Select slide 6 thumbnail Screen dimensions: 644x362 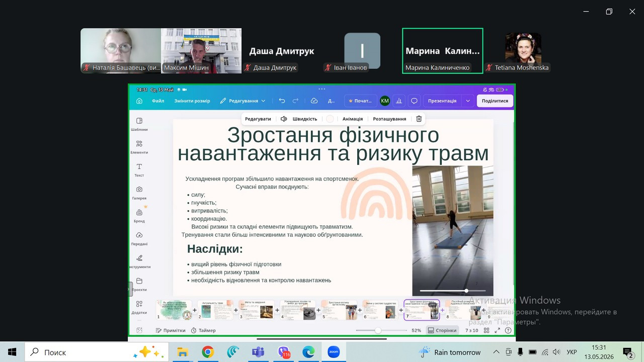point(380,310)
